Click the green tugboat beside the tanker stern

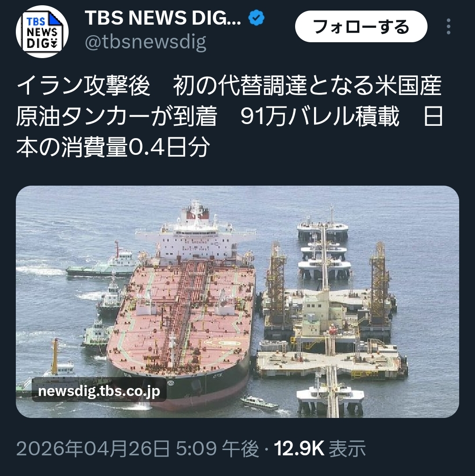102,264
